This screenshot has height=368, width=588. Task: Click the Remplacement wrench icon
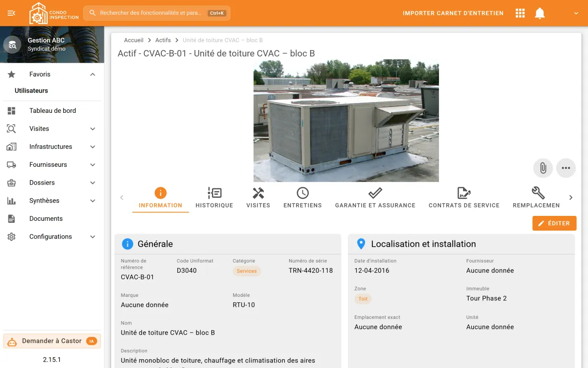pos(538,193)
